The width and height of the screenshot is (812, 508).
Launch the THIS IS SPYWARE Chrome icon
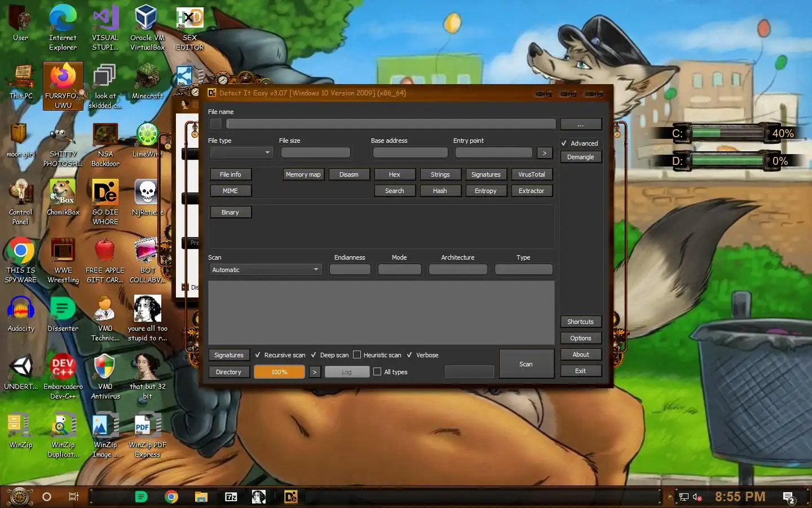click(21, 260)
